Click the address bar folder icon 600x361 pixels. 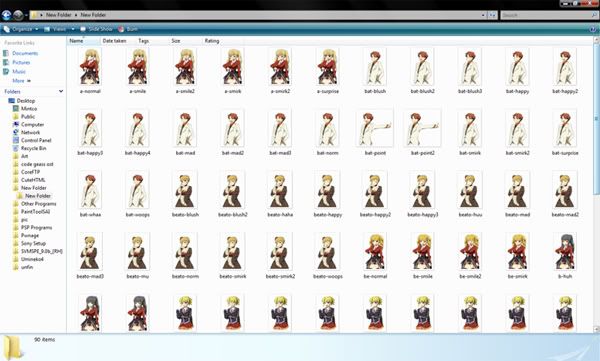34,15
